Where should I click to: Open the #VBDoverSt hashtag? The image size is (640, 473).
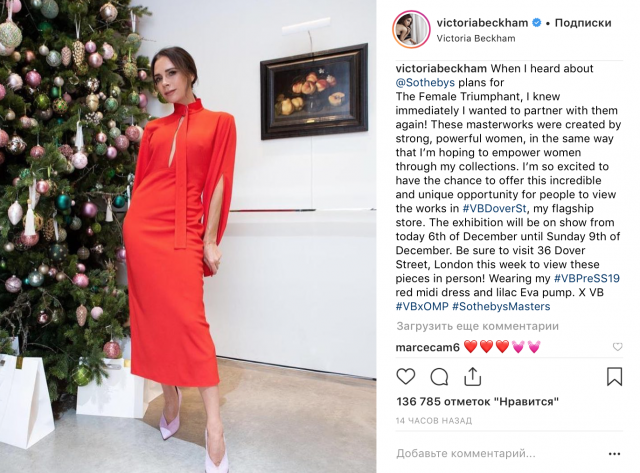pyautogui.click(x=494, y=209)
